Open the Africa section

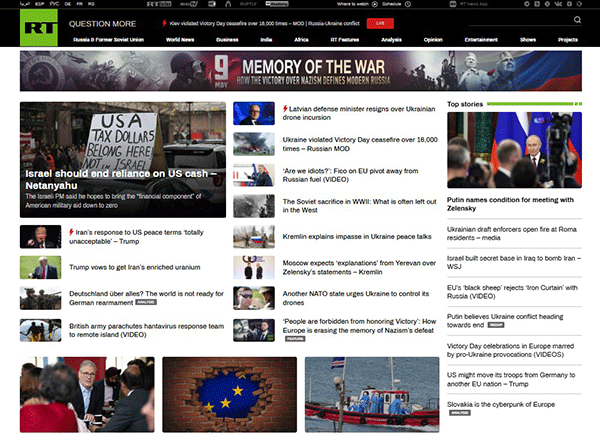(x=301, y=40)
